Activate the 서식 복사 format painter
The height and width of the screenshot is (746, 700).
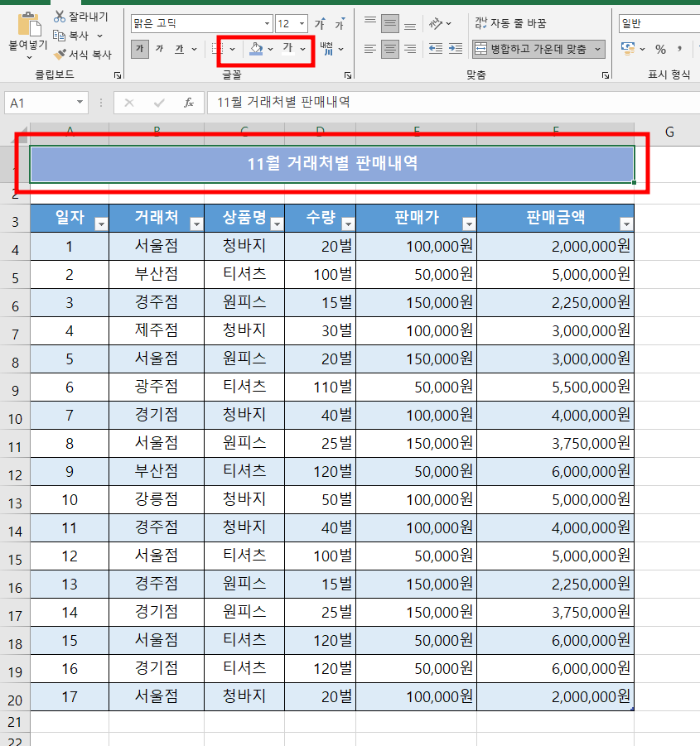tap(83, 55)
